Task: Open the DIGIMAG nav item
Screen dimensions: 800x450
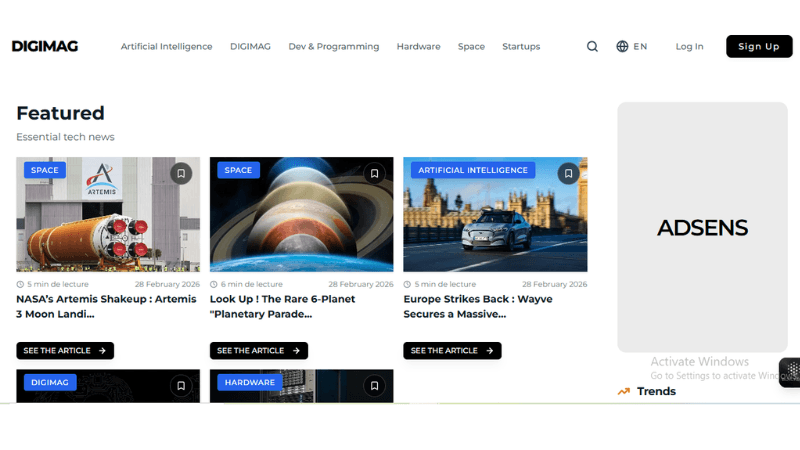Action: pyautogui.click(x=251, y=46)
